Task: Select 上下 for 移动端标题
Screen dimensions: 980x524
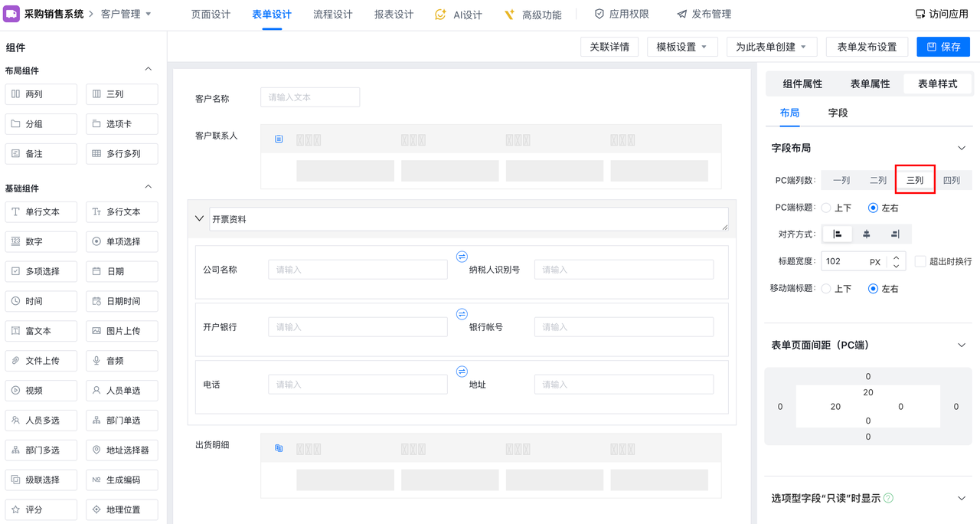Action: click(x=826, y=289)
